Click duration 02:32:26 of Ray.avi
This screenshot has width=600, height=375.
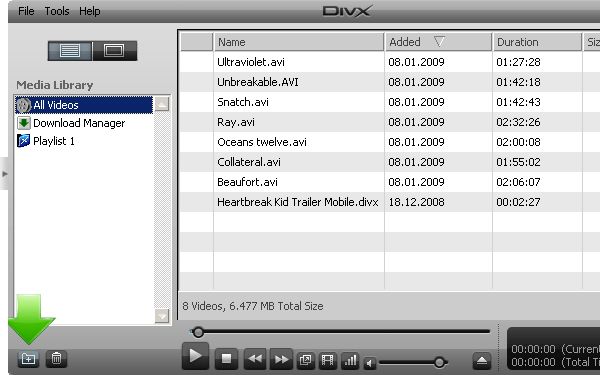pyautogui.click(x=518, y=122)
